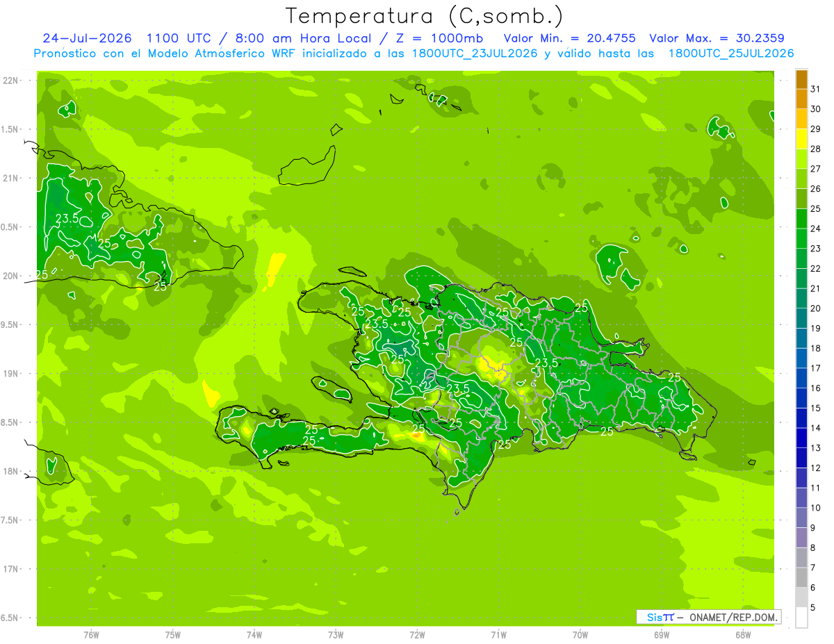Select the 5 label on color scale
834x644 pixels.
[x=812, y=608]
